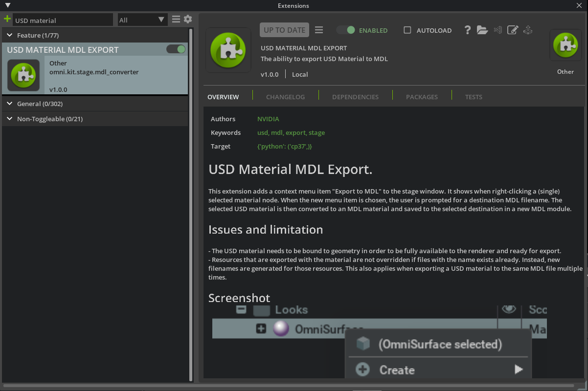Click the Other category puzzle icon
Image resolution: width=588 pixels, height=391 pixels.
(x=565, y=45)
